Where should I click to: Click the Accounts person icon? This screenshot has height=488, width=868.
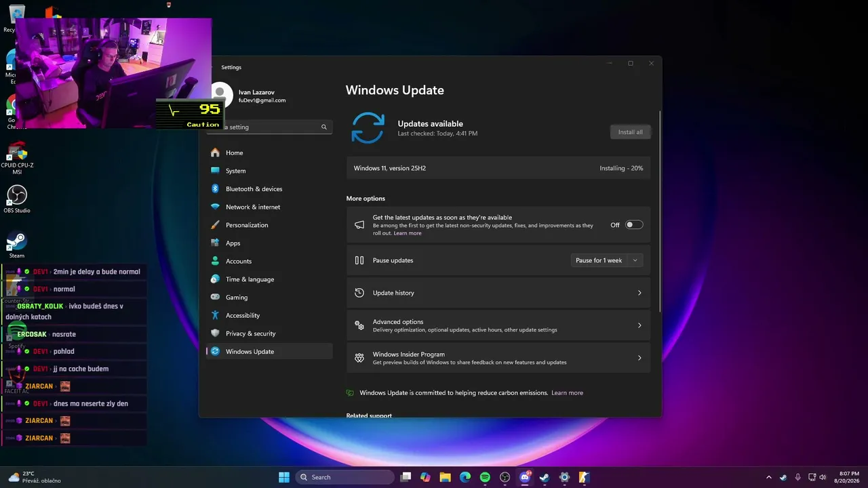click(x=215, y=261)
